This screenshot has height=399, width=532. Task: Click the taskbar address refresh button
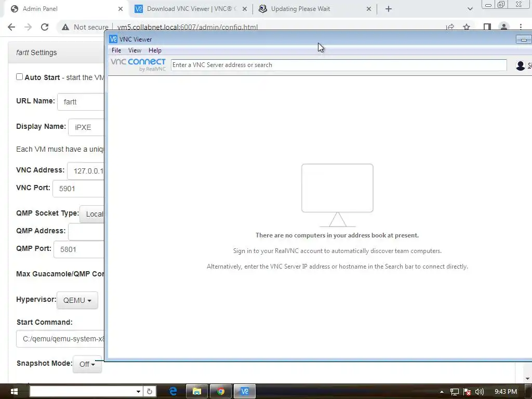pos(149,392)
